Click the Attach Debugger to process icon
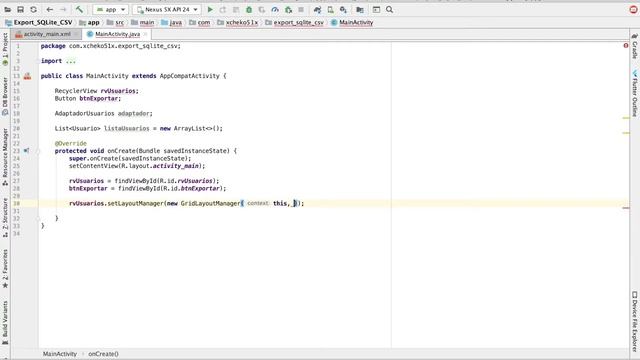The height and width of the screenshot is (360, 640). (x=288, y=9)
